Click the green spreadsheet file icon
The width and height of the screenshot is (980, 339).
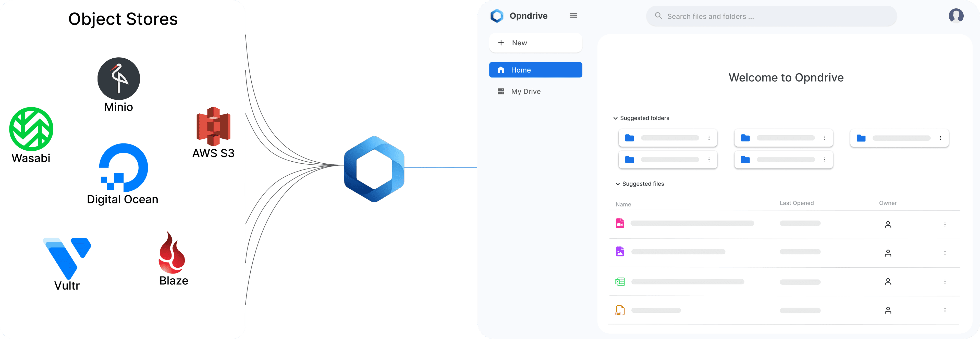620,282
